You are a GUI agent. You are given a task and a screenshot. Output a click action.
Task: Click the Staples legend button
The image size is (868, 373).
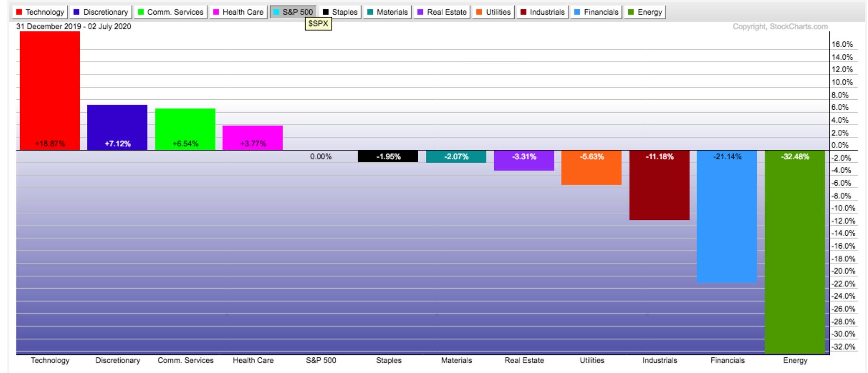tap(340, 12)
